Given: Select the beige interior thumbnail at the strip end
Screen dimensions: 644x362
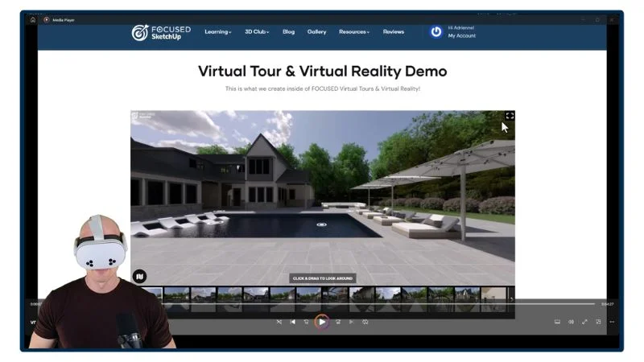Looking at the screenshot, I should 493,299.
